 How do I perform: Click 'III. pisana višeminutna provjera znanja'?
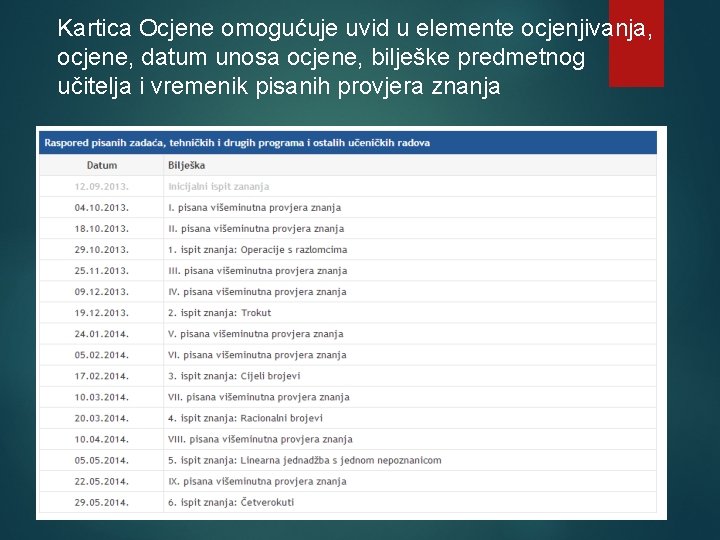[258, 271]
